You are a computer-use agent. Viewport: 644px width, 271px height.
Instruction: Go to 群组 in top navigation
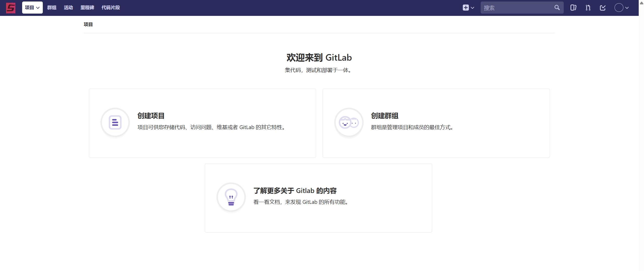52,8
